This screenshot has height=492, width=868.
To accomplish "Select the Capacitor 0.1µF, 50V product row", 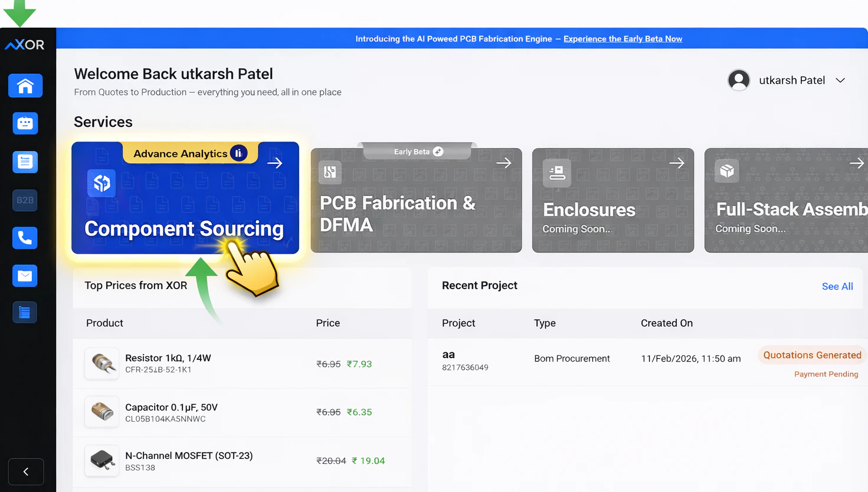I will 242,412.
